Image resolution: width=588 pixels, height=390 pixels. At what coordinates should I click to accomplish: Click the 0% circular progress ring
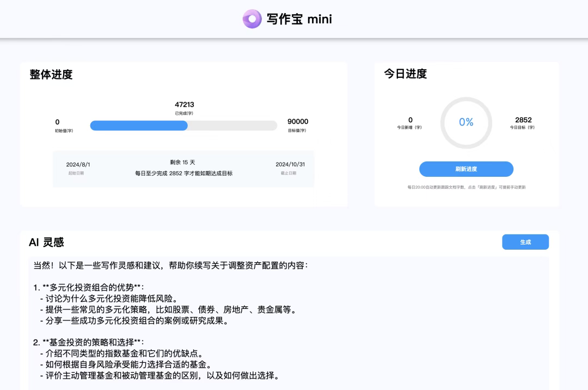tap(466, 122)
